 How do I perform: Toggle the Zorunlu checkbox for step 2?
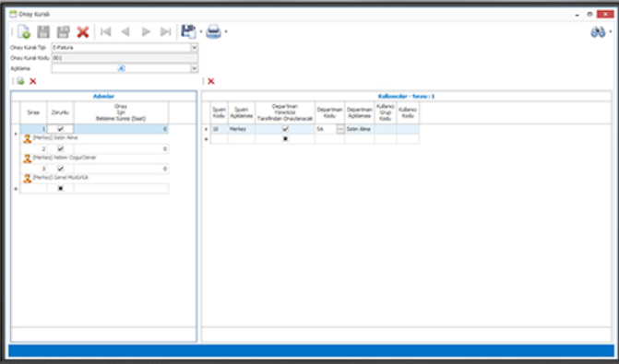tap(60, 148)
